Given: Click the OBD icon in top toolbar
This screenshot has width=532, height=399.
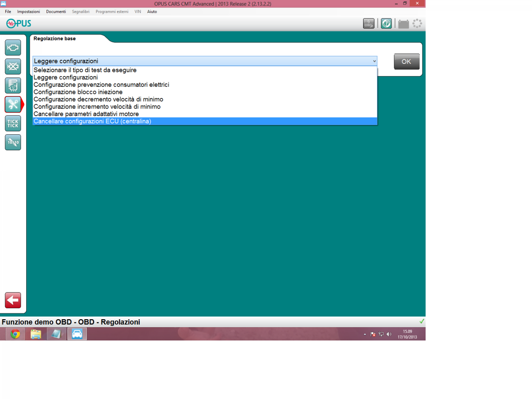Looking at the screenshot, I should pos(368,23).
